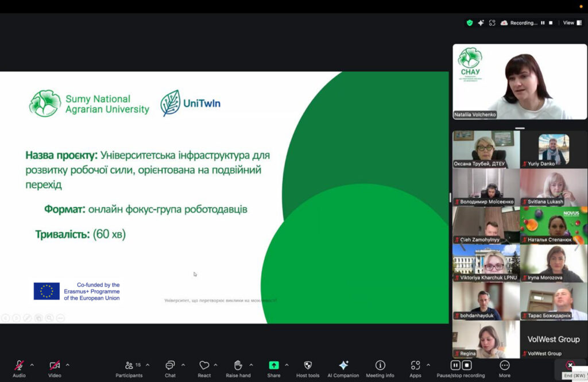Image resolution: width=588 pixels, height=382 pixels.
Task: Turn on camera with Video button
Action: click(x=55, y=365)
